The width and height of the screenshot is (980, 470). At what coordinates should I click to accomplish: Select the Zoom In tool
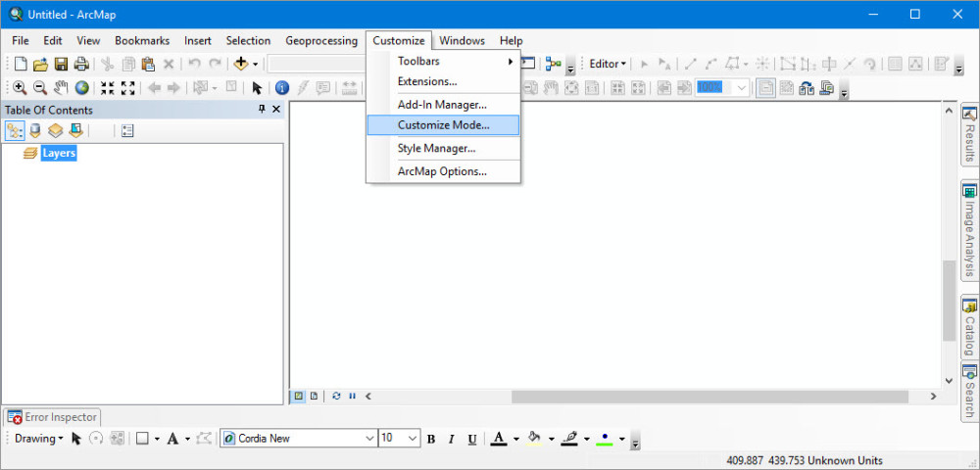[20, 88]
